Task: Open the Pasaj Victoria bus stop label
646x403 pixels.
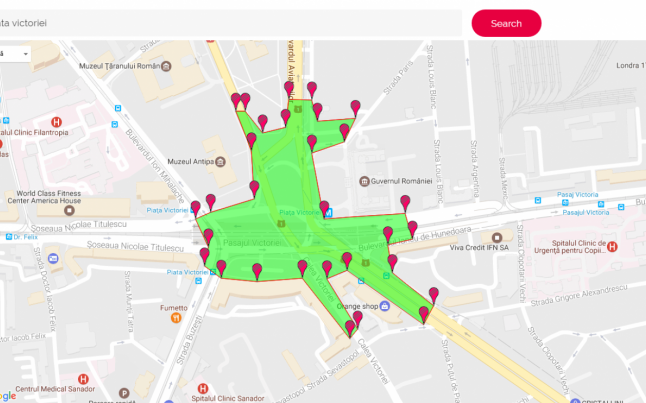Action: click(x=578, y=194)
